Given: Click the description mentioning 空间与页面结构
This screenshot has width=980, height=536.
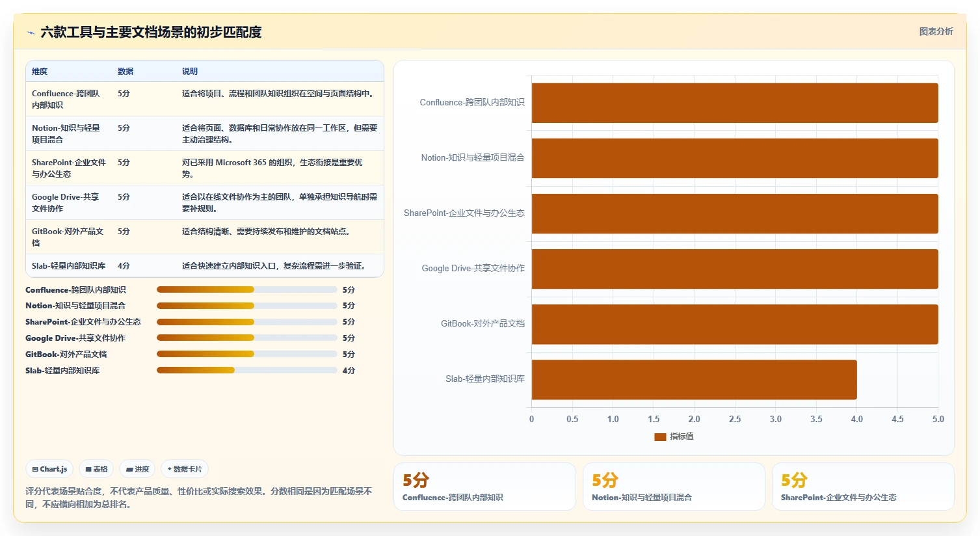Looking at the screenshot, I should (280, 99).
